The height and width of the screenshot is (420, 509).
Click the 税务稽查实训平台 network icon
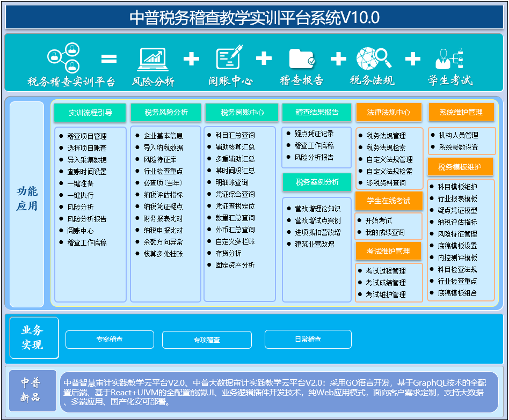pyautogui.click(x=63, y=58)
